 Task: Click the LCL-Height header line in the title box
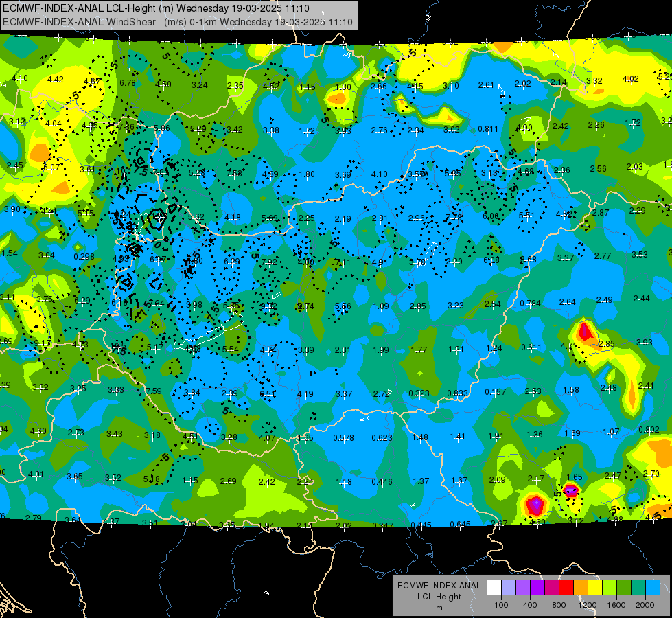[156, 8]
